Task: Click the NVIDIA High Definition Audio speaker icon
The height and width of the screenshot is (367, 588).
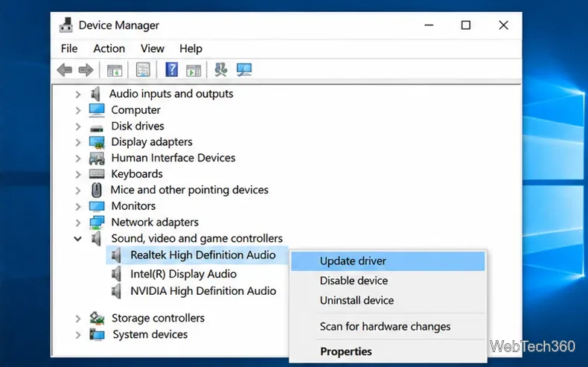Action: click(116, 291)
